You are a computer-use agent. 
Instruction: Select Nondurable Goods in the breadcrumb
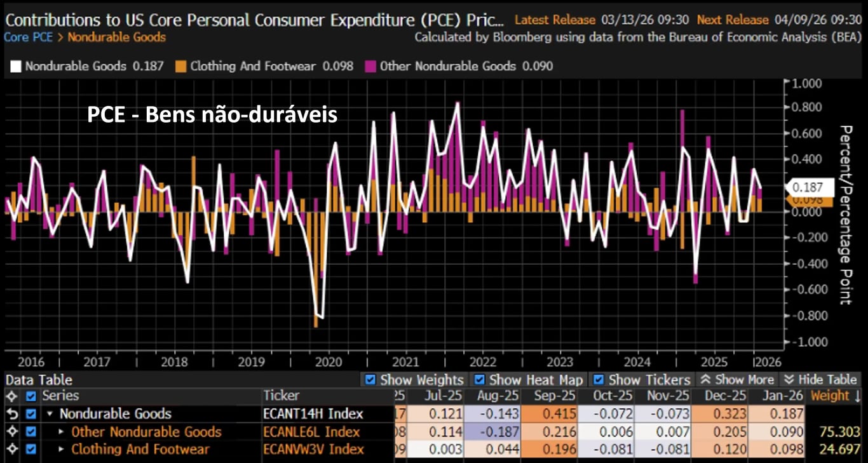[x=116, y=37]
